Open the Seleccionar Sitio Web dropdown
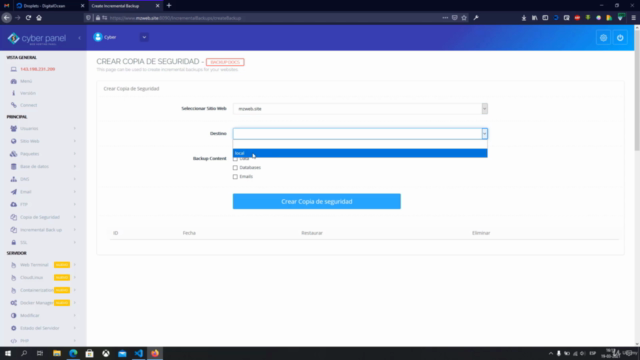This screenshot has height=360, width=640. 360,109
